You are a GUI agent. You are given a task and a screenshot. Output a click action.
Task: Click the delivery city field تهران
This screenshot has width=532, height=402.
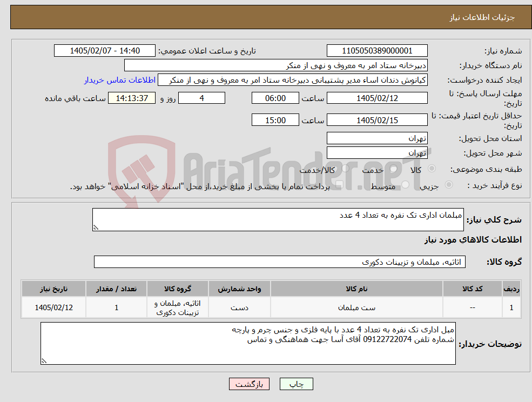coord(377,153)
